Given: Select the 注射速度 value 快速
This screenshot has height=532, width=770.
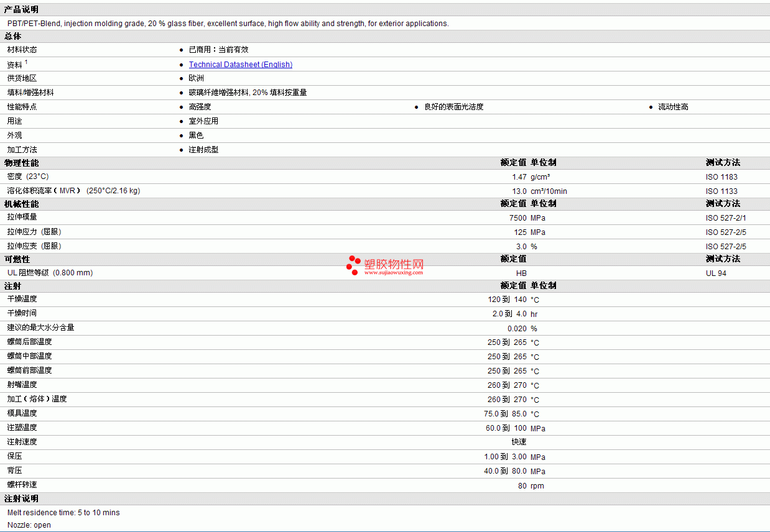Looking at the screenshot, I should pyautogui.click(x=519, y=442).
